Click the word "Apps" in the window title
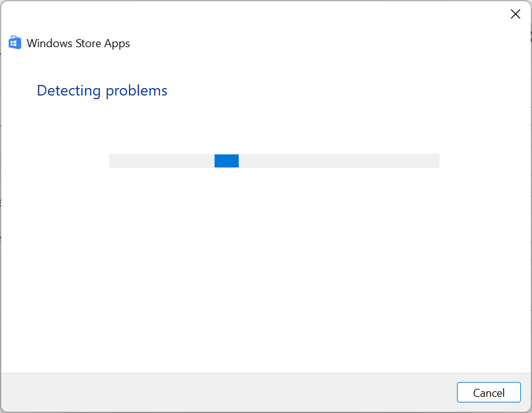 118,43
